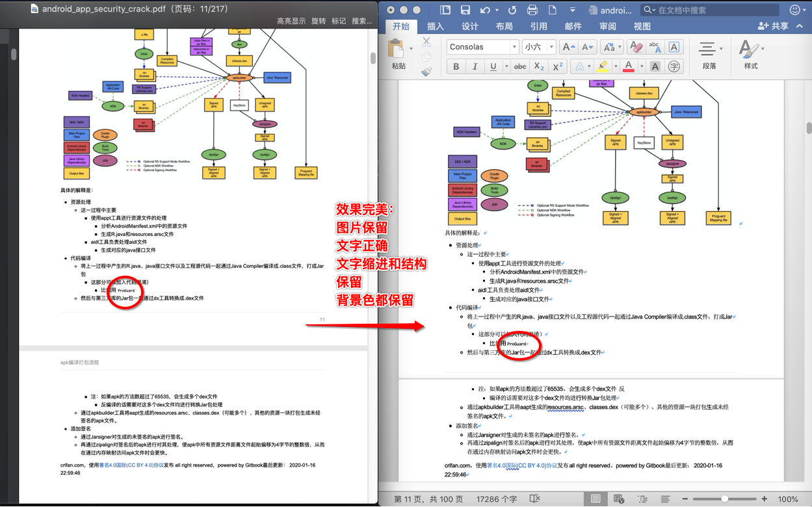Zoom out with the minus button
Viewport: 812px width, 507px height.
point(685,499)
